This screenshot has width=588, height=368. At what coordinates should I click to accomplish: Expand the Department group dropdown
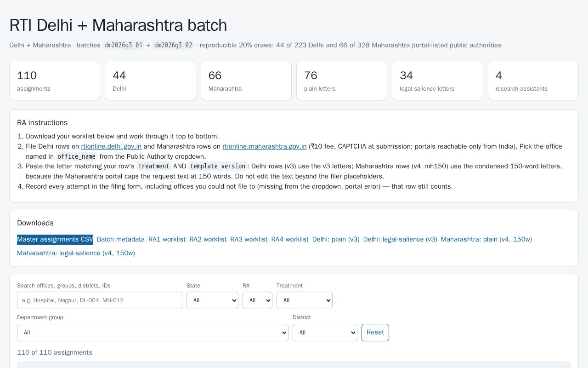coord(153,333)
